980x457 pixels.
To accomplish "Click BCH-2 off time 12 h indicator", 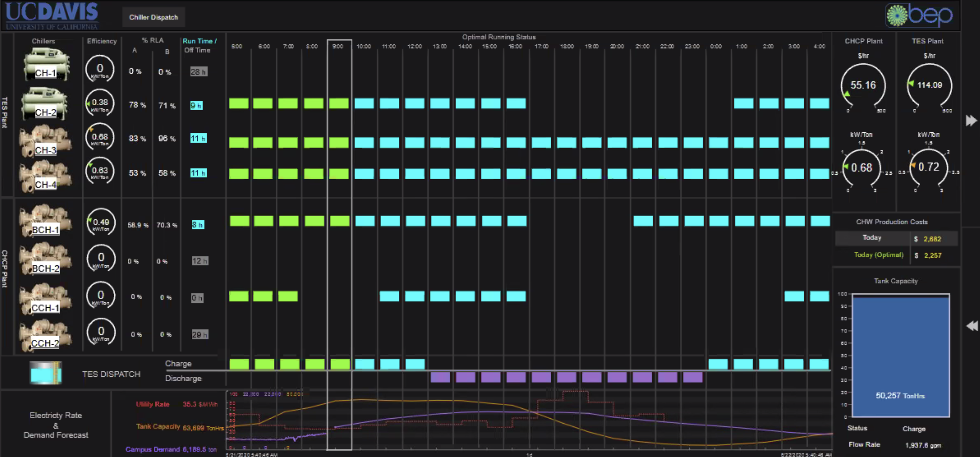I will 200,261.
